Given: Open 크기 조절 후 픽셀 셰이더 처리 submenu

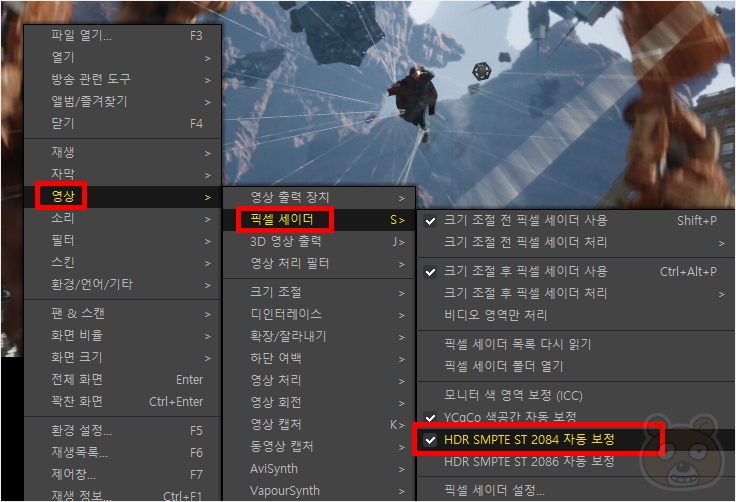Looking at the screenshot, I should point(576,294).
